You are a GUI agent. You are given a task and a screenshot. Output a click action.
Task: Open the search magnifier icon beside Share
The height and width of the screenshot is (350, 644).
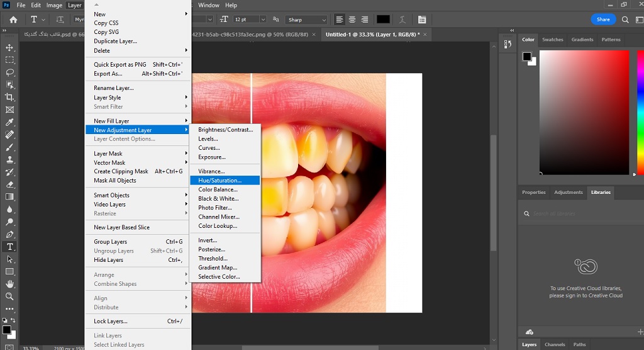click(625, 20)
